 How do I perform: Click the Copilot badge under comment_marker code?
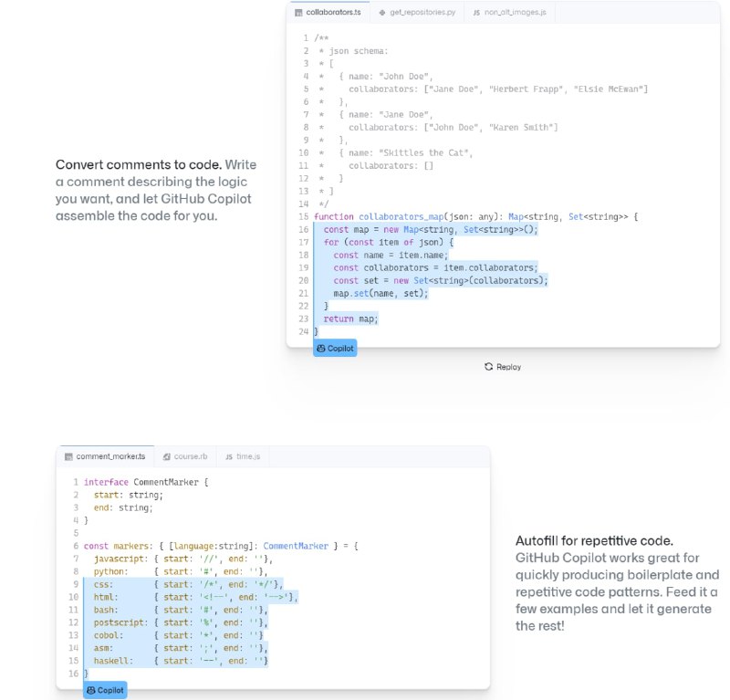(105, 690)
